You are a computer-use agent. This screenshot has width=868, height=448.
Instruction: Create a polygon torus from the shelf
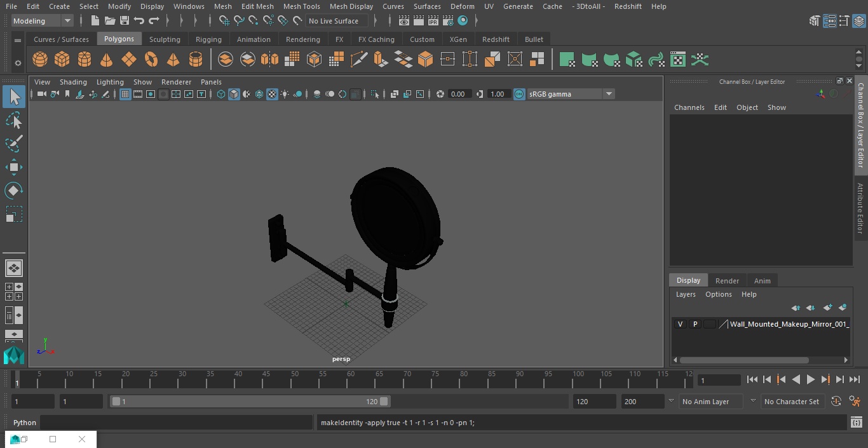coord(151,60)
